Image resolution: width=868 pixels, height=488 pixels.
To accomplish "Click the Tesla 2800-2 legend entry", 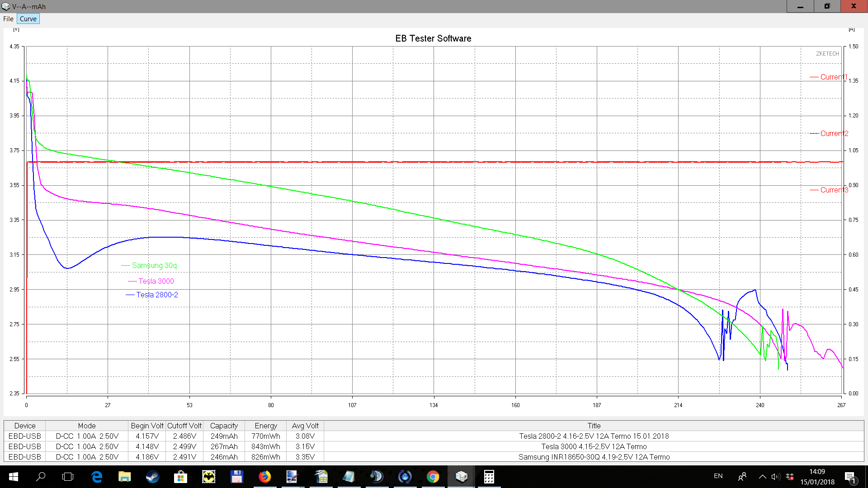I will [157, 295].
